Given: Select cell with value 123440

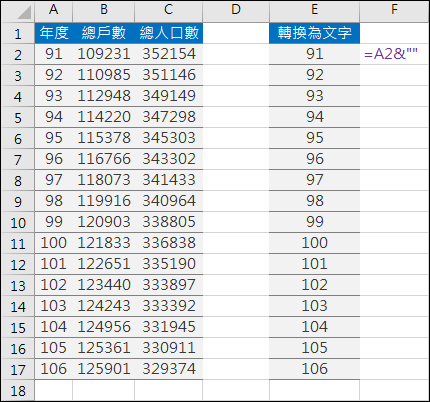Looking at the screenshot, I should pos(104,285).
